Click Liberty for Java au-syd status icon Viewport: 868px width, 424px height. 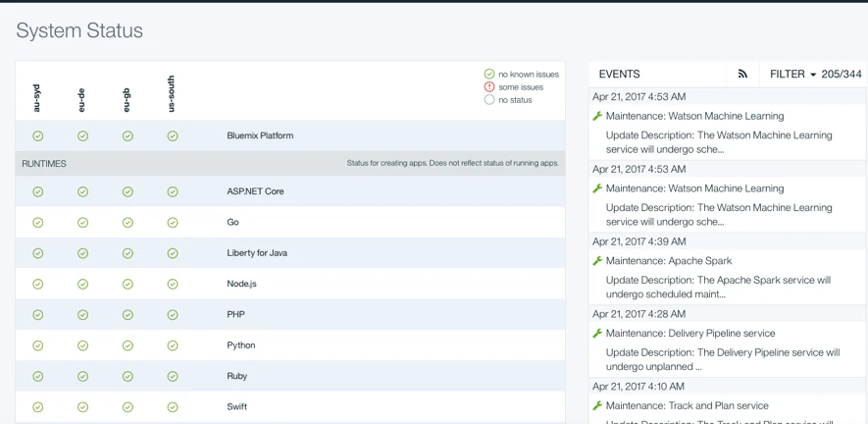pos(37,253)
